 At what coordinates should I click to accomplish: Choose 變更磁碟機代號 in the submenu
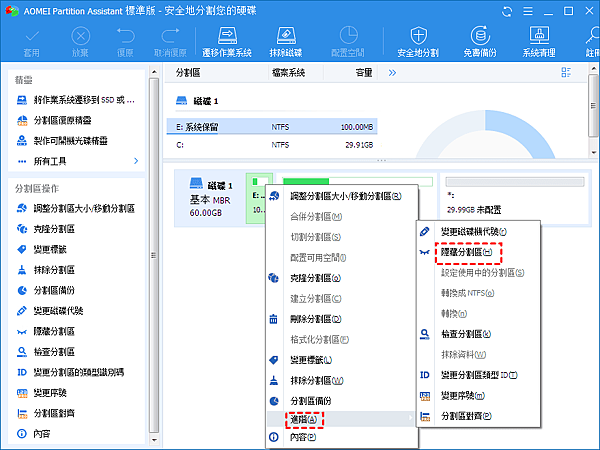[x=478, y=232]
